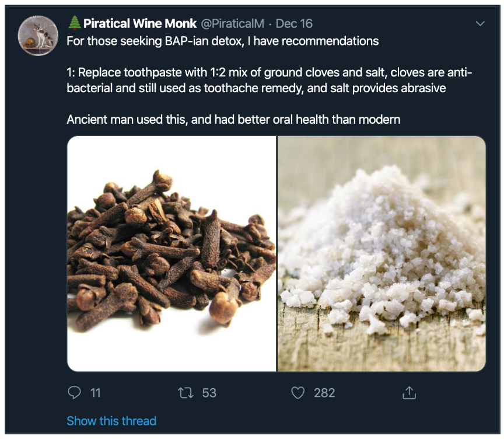
Task: Open the Piratical Wine Monk avatar picture
Action: point(38,35)
